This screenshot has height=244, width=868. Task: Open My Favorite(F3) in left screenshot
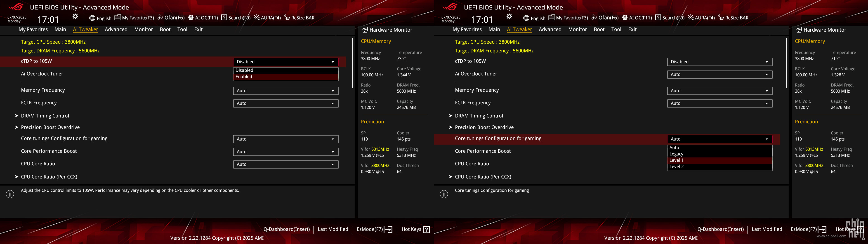pyautogui.click(x=134, y=18)
